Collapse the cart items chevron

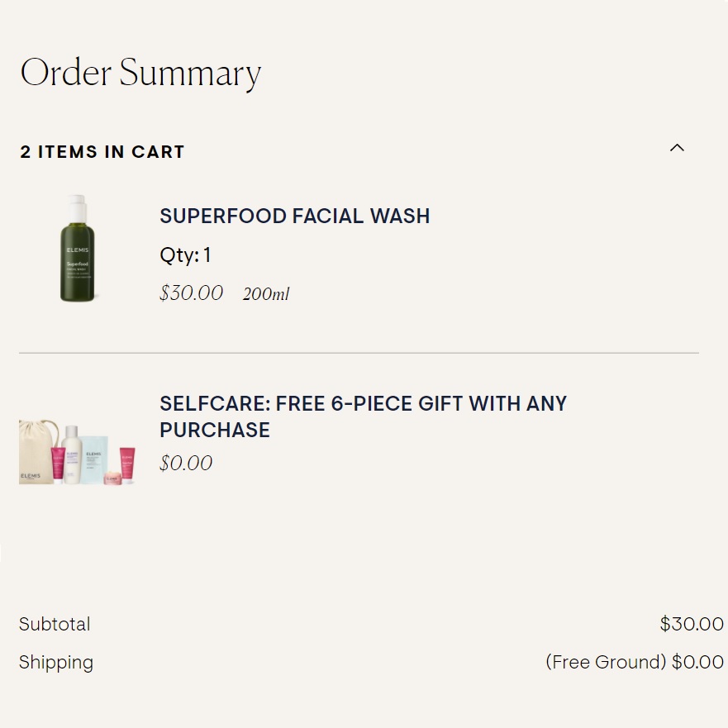pyautogui.click(x=677, y=148)
